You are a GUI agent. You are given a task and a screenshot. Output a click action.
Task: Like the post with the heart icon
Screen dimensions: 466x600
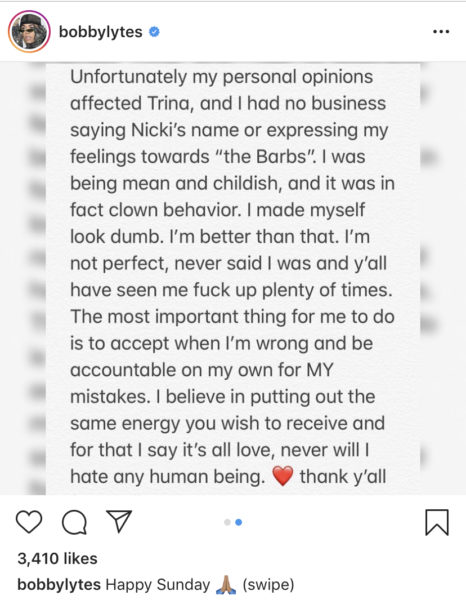pyautogui.click(x=29, y=522)
